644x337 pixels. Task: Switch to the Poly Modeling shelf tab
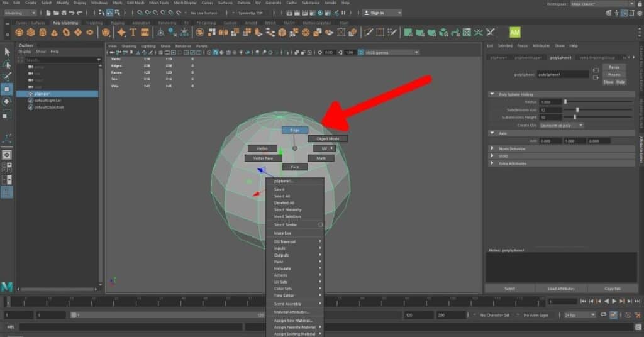click(65, 23)
